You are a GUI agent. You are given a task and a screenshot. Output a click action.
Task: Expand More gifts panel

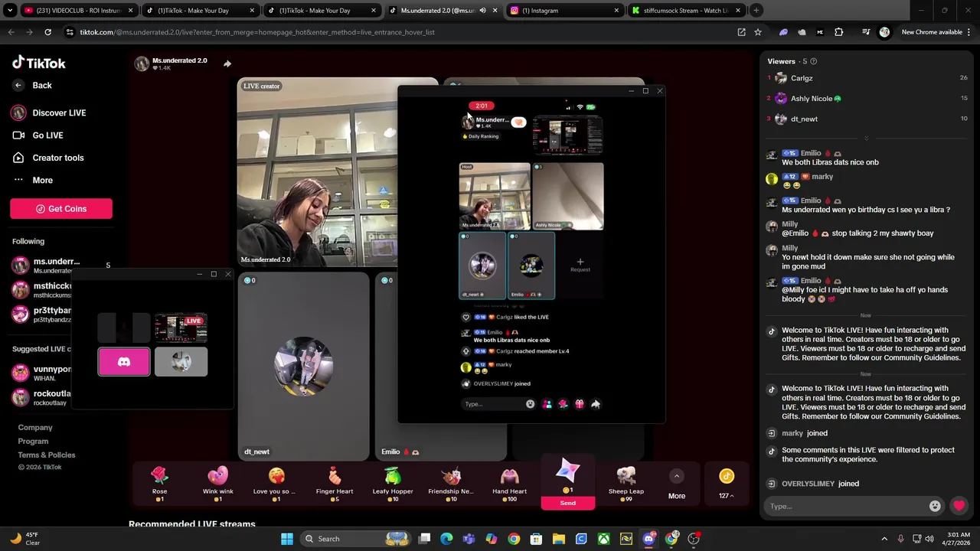coord(677,484)
